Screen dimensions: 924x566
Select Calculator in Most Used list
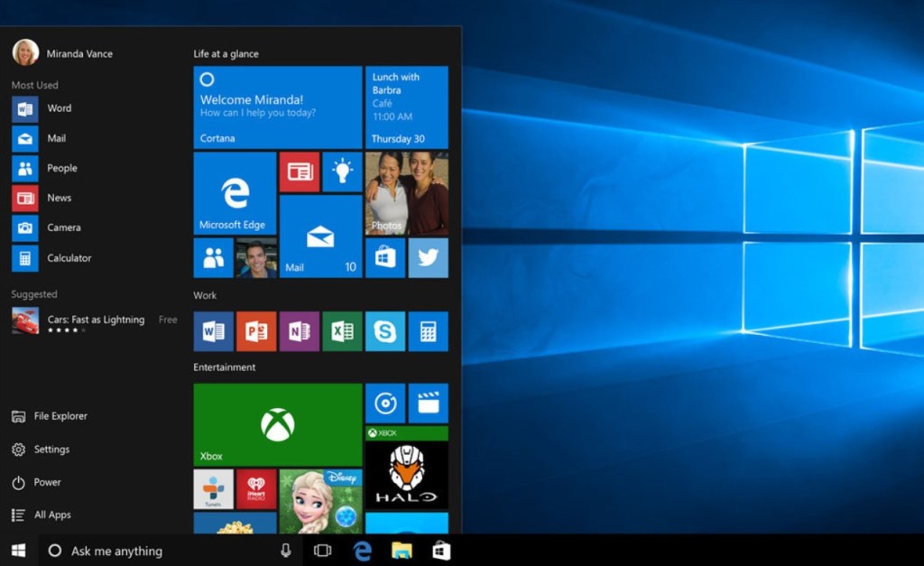tap(69, 258)
